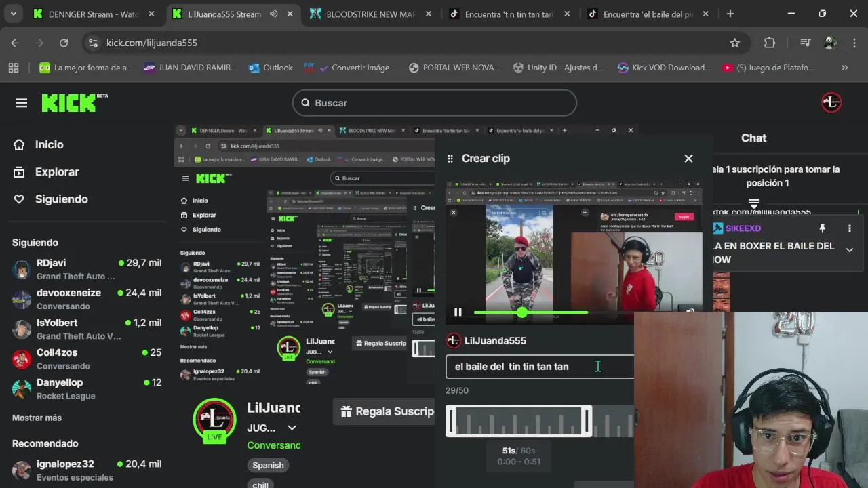Open the Unity ID - Ajustes bookmark
The image size is (868, 488).
pos(559,68)
